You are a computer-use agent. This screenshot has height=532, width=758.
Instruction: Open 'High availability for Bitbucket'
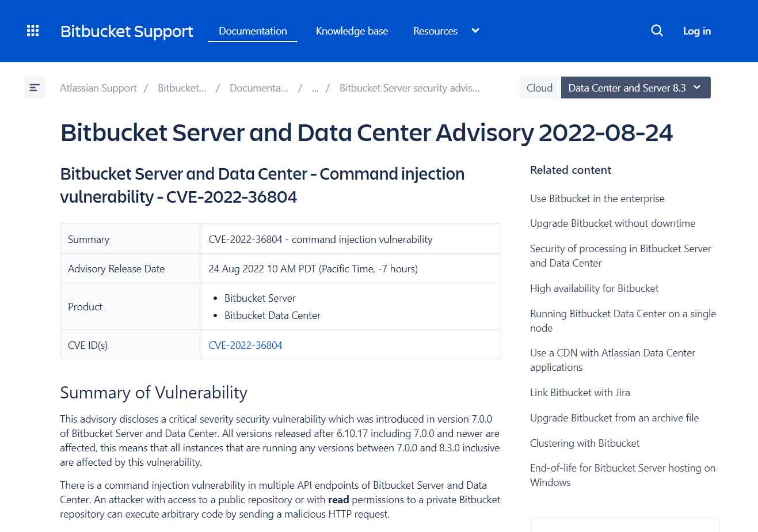pyautogui.click(x=594, y=288)
